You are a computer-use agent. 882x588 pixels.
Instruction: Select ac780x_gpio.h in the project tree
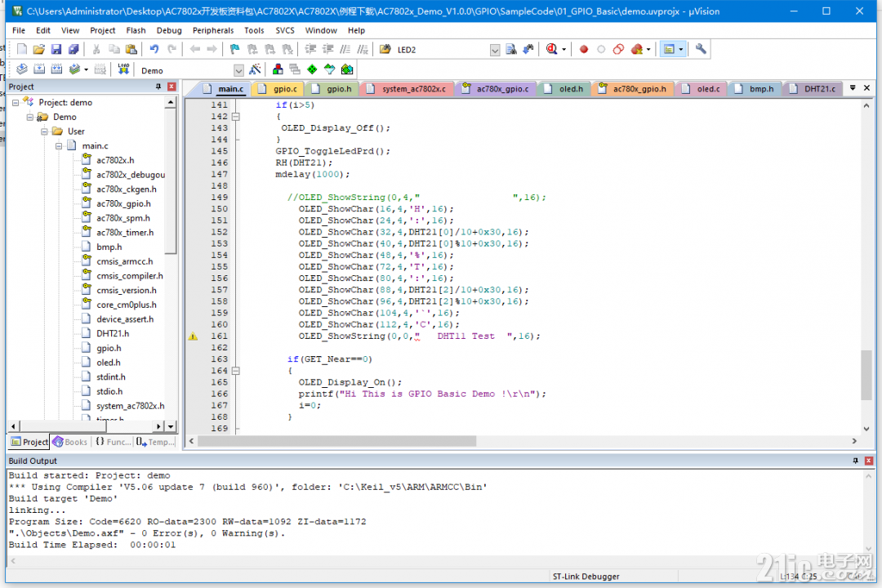[123, 203]
